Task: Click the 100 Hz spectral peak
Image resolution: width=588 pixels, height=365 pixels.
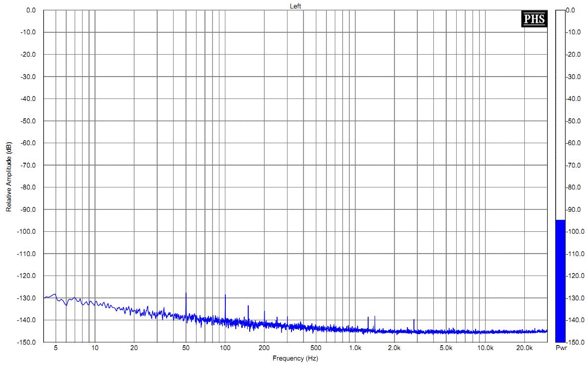Action: [225, 306]
